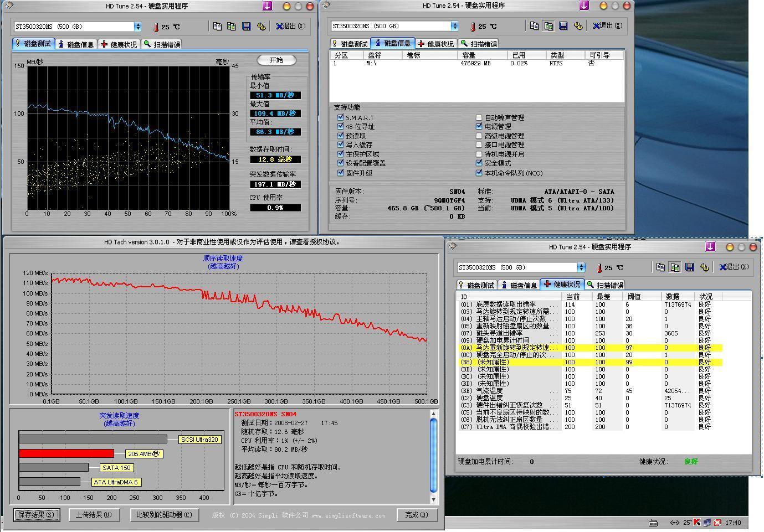
Task: Toggle 本机命令队列(NCQ) checkbox
Action: [x=479, y=173]
